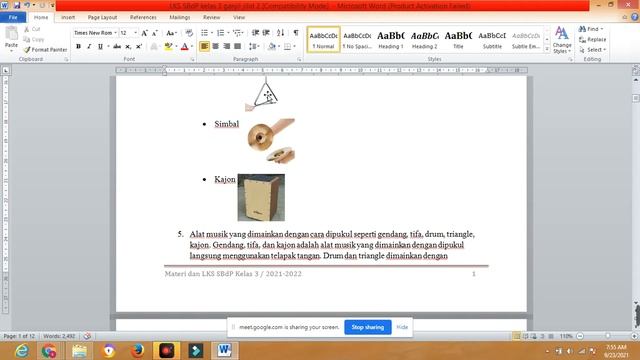Expand the numbering list dropdown
The image size is (640, 360).
tap(228, 33)
